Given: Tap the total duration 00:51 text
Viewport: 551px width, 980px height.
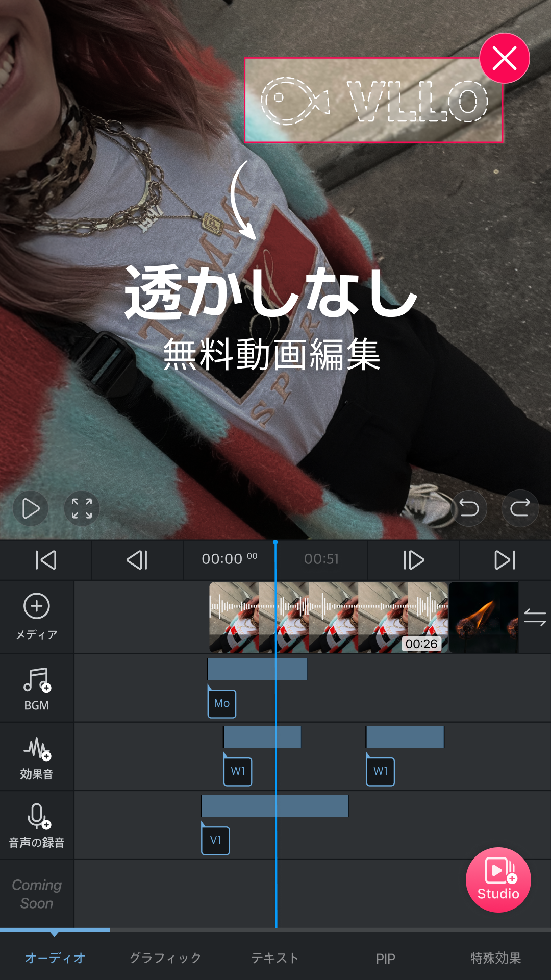Looking at the screenshot, I should pyautogui.click(x=321, y=559).
